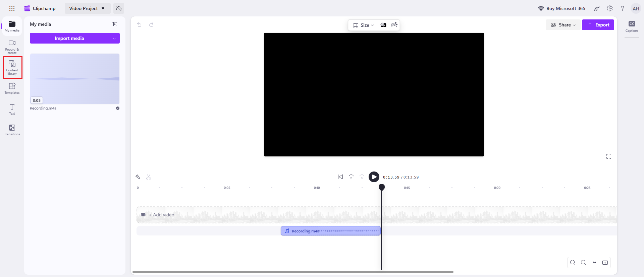Open the Share dropdown

point(563,25)
